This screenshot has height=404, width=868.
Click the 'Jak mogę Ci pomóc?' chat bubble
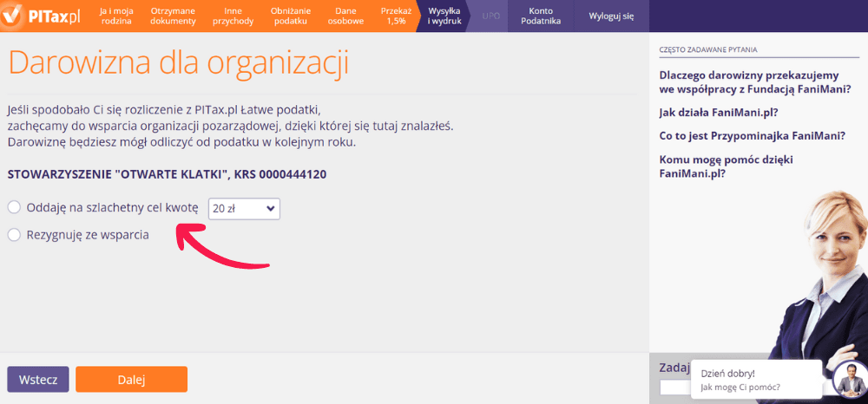pos(756,380)
